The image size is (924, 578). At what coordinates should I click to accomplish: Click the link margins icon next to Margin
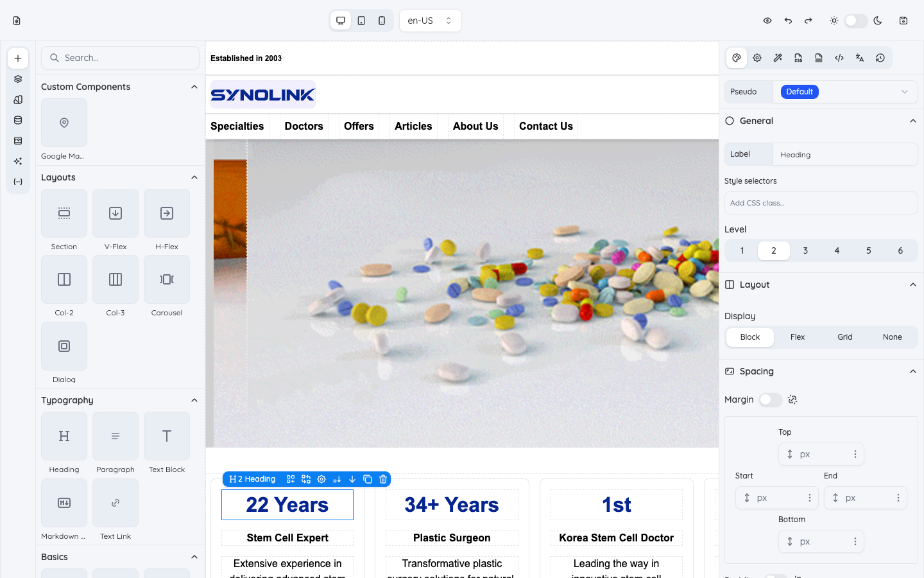click(x=792, y=399)
